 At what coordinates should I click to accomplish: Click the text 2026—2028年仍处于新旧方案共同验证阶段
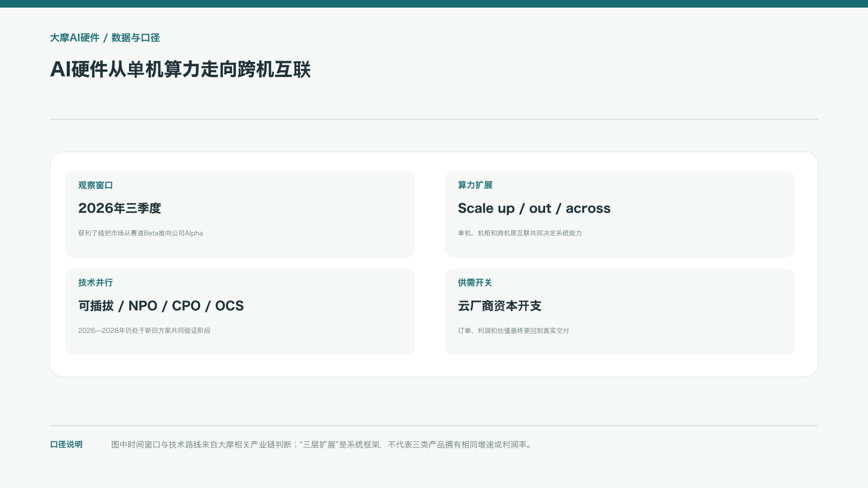(144, 331)
